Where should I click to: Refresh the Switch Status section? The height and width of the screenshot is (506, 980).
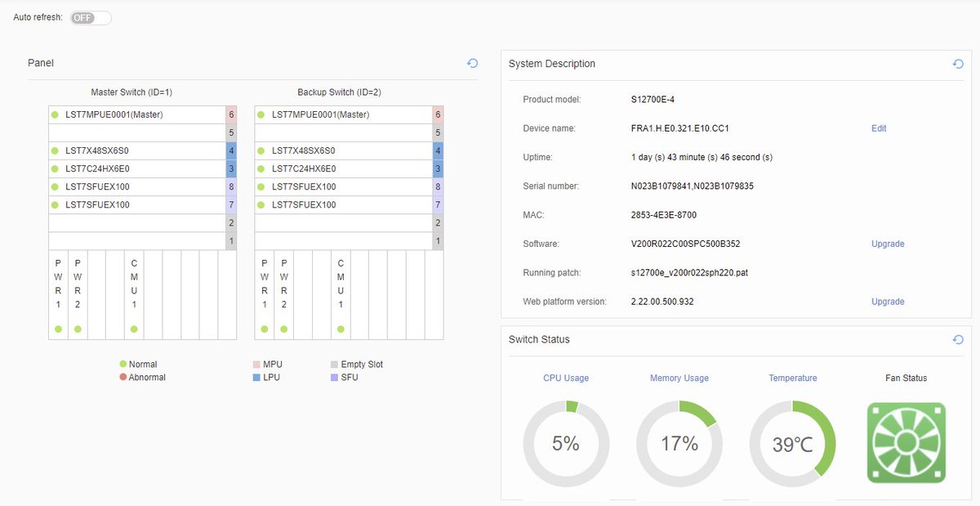click(x=958, y=339)
